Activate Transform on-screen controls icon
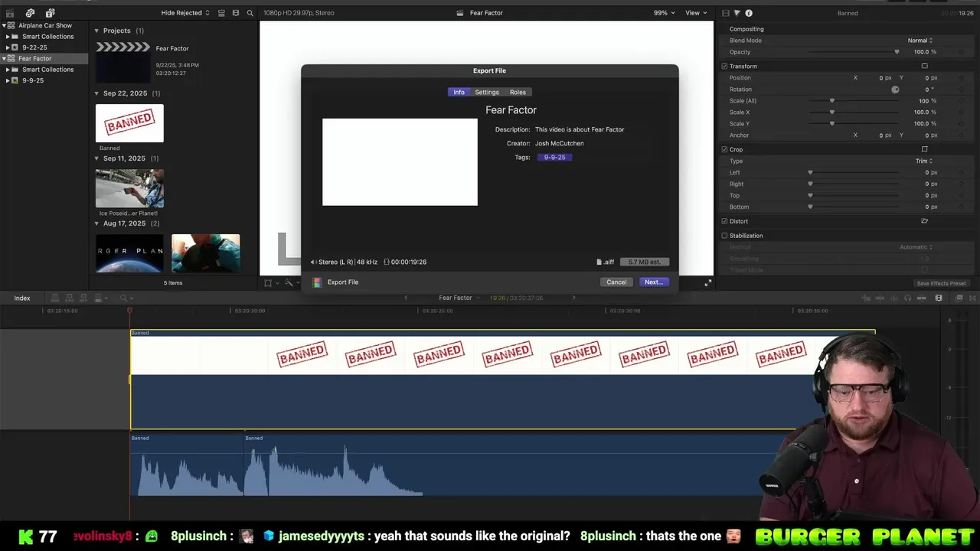 (x=924, y=66)
